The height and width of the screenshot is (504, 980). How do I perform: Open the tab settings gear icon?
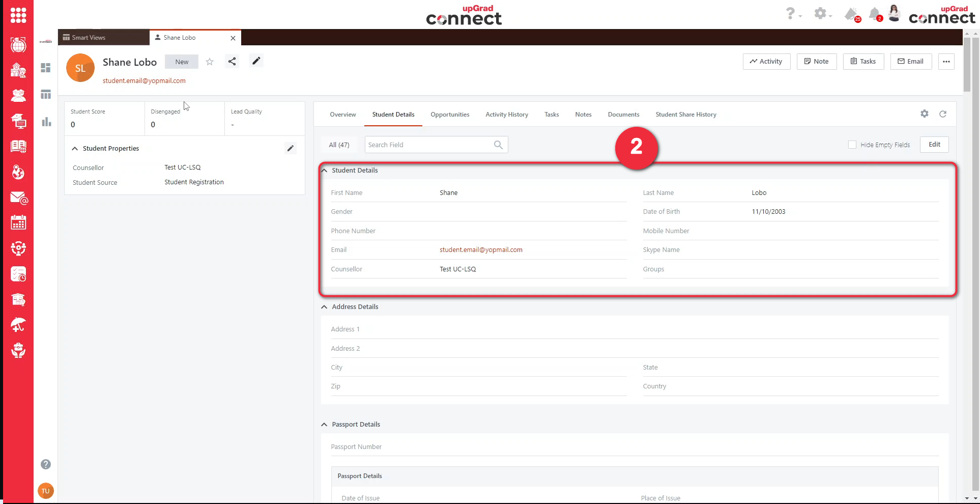tap(925, 114)
